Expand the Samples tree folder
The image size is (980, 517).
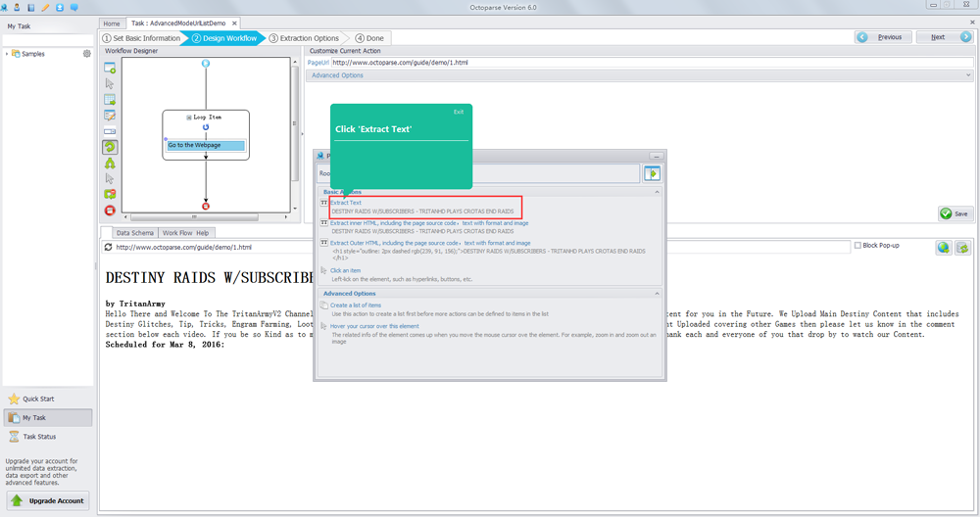pyautogui.click(x=8, y=54)
